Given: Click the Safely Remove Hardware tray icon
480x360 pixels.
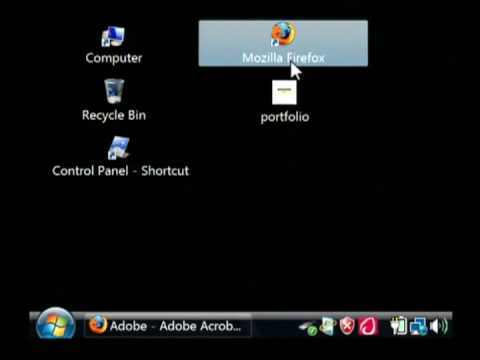Looking at the screenshot, I should click(307, 327).
